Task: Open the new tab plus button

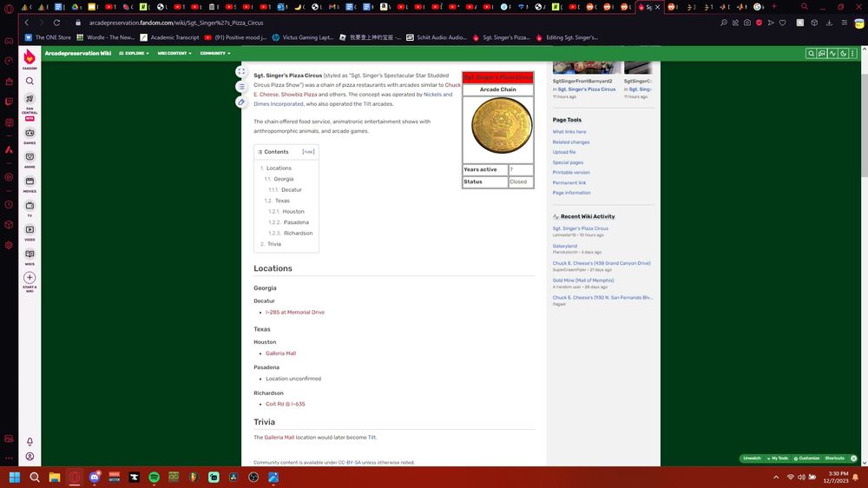Action: point(774,7)
